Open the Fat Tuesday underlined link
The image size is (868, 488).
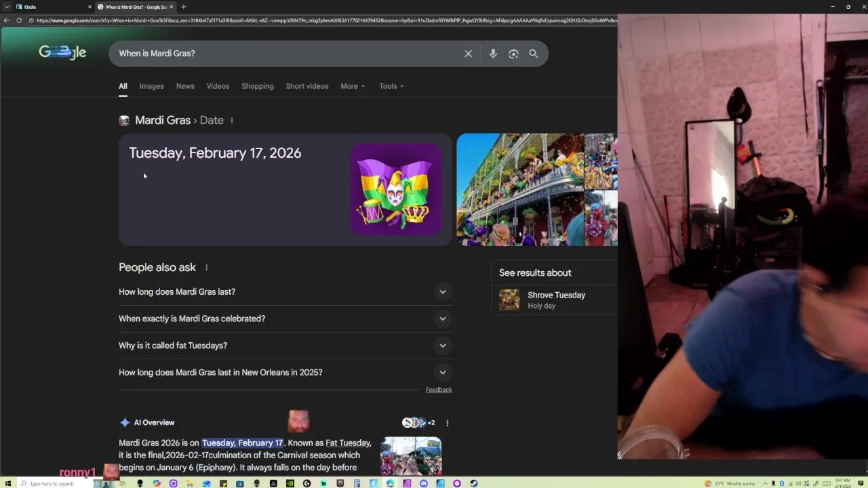[349, 443]
